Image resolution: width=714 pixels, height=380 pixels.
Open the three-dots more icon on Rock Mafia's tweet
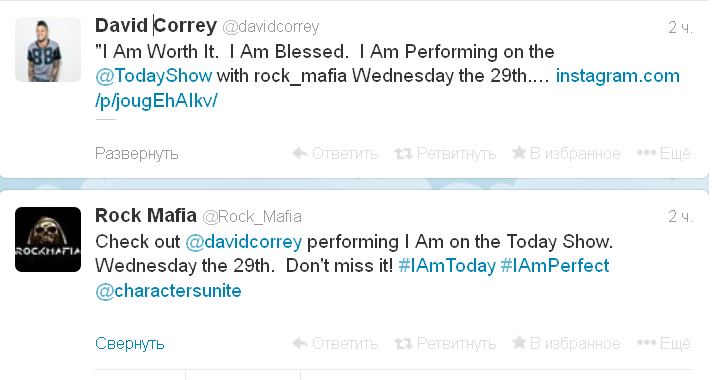pyautogui.click(x=646, y=342)
